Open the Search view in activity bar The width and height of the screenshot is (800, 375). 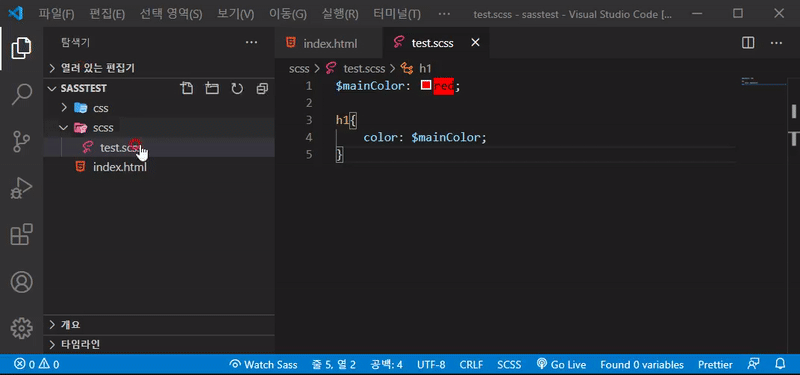pyautogui.click(x=21, y=94)
